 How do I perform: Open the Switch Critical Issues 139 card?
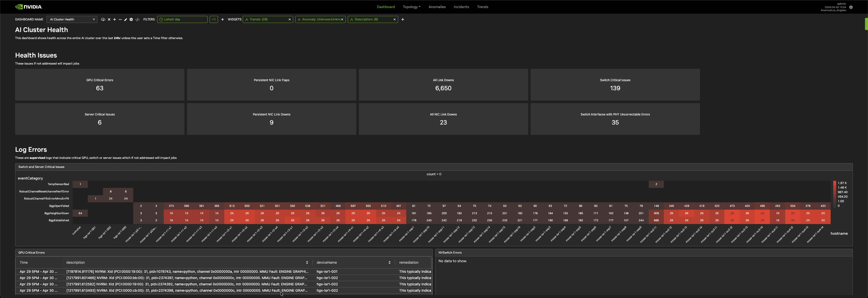point(615,84)
